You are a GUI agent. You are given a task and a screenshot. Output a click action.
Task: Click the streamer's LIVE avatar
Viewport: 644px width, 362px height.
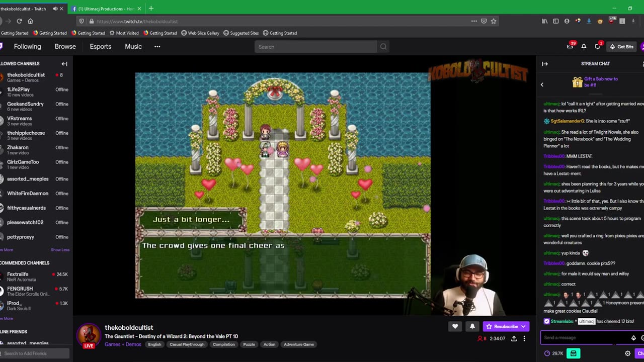[x=89, y=336]
